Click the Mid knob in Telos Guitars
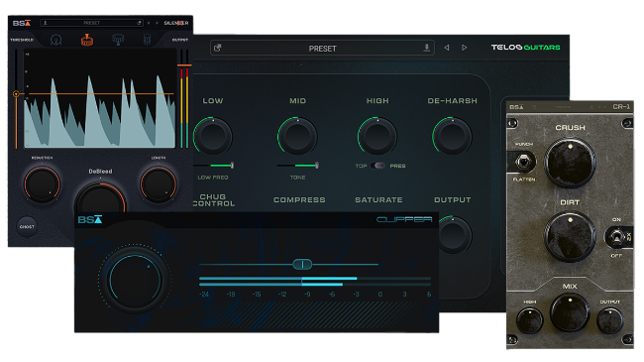Image resolution: width=644 pixels, height=362 pixels. [x=298, y=136]
